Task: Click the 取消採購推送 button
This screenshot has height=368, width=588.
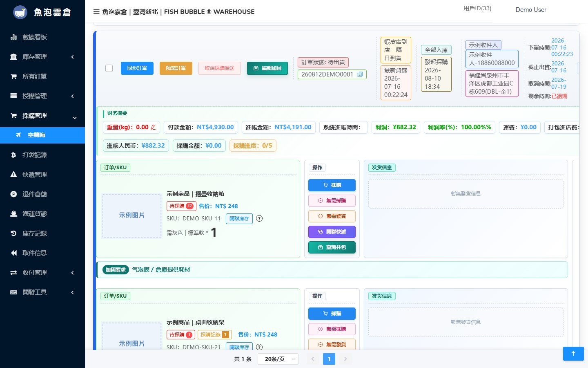Action: click(x=220, y=68)
